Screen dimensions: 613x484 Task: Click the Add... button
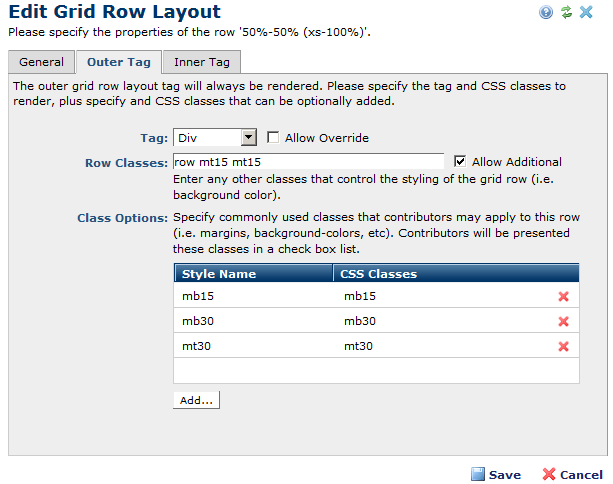[x=196, y=400]
